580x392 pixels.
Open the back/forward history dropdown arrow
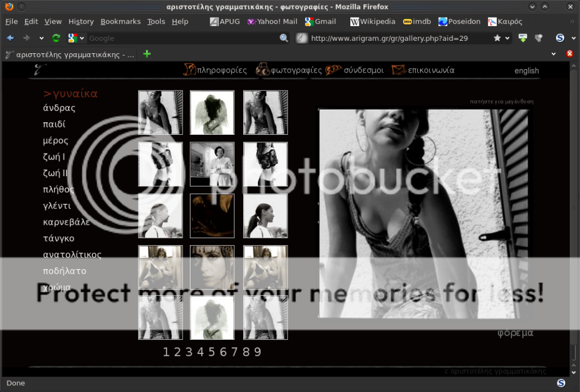click(41, 38)
